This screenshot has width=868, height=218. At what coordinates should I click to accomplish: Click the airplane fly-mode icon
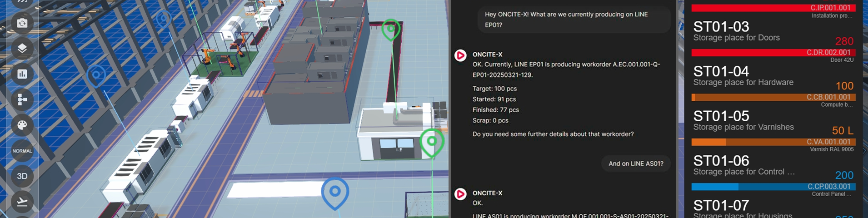click(22, 201)
